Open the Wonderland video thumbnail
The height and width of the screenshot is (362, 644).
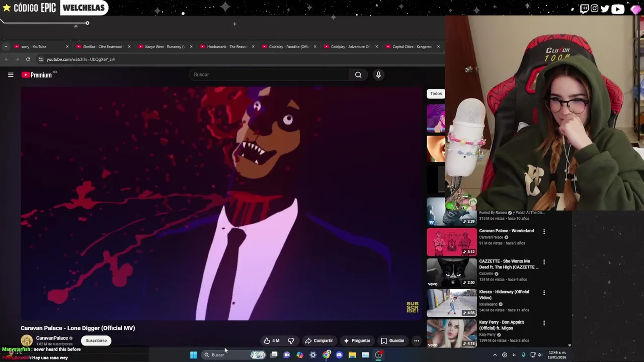click(x=452, y=242)
